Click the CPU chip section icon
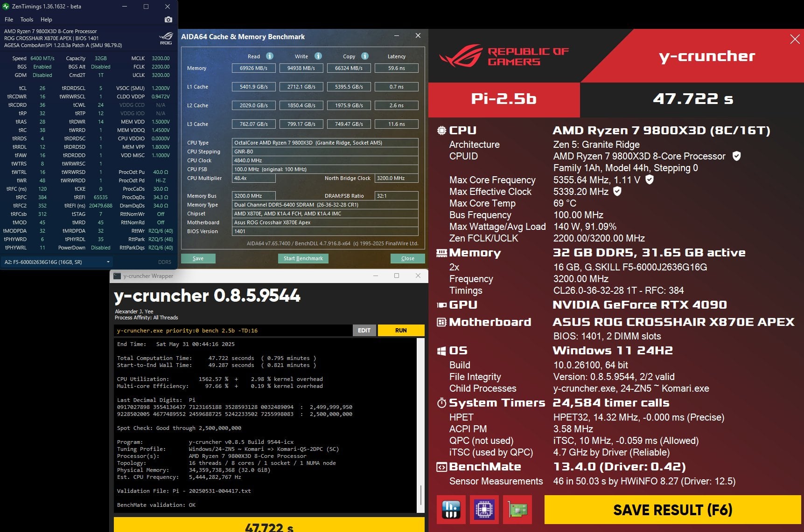This screenshot has height=532, width=804. pyautogui.click(x=441, y=131)
